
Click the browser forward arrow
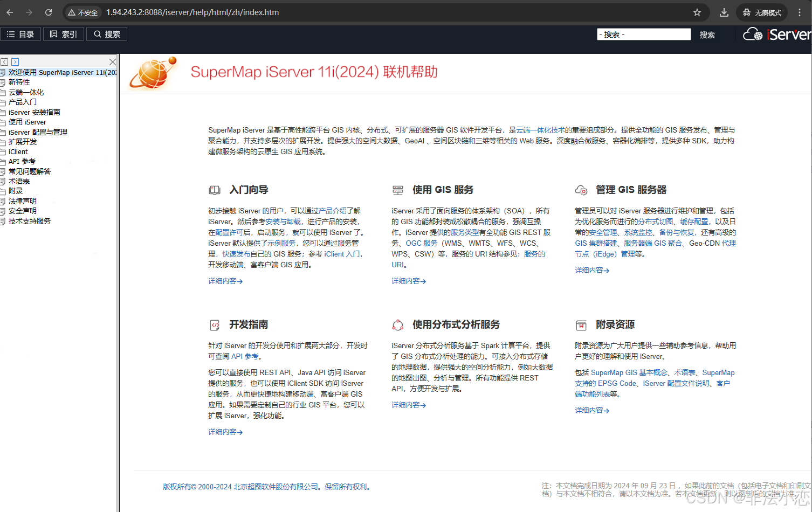click(29, 12)
